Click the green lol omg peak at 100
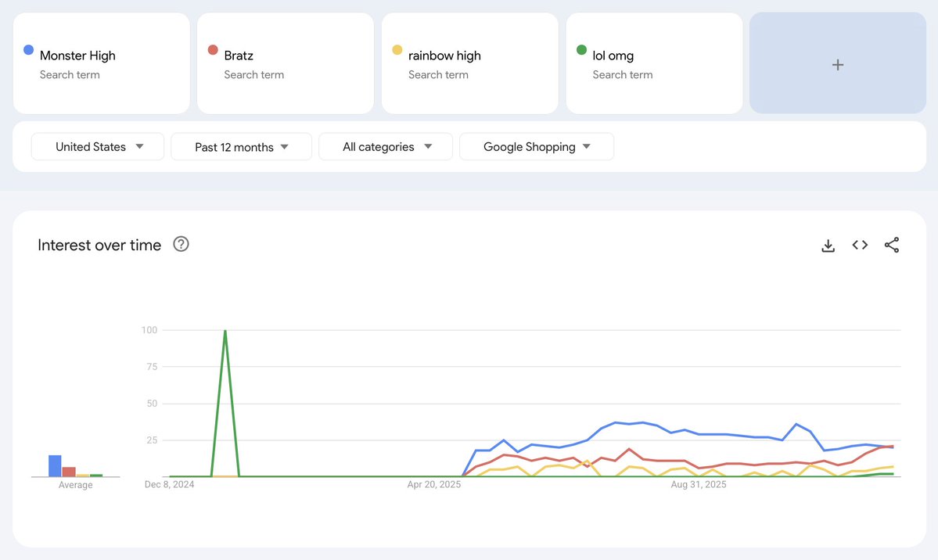Viewport: 938px width, 560px height. pyautogui.click(x=225, y=330)
